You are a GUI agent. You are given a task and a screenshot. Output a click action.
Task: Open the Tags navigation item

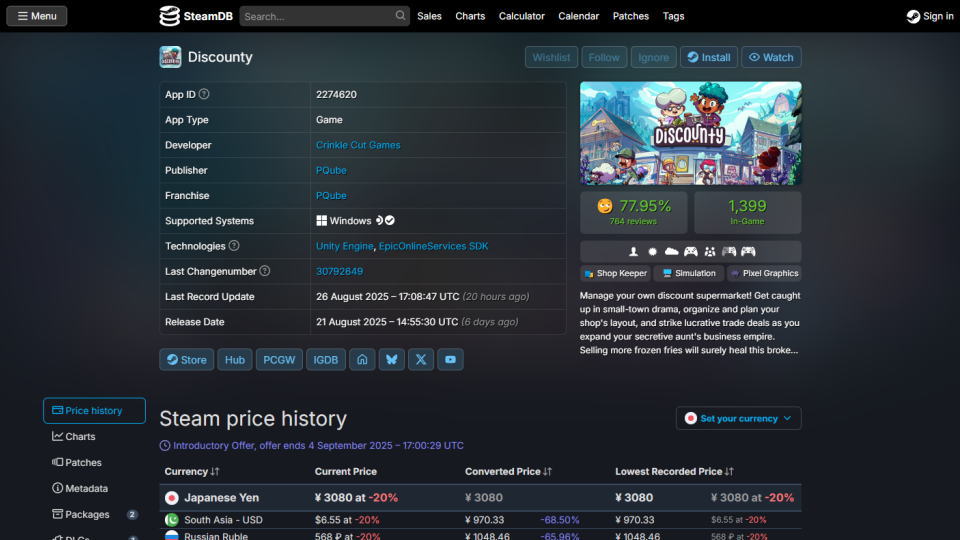pos(673,16)
